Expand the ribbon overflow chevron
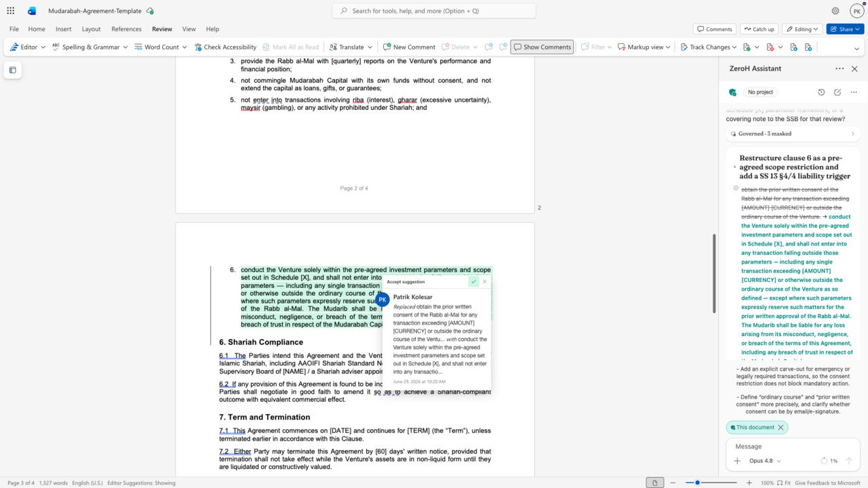Screen dimensions: 868x488 tap(856, 48)
